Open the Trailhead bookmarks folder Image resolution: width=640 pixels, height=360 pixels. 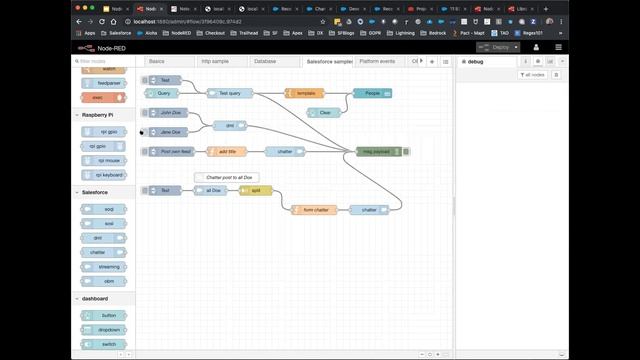pos(244,33)
